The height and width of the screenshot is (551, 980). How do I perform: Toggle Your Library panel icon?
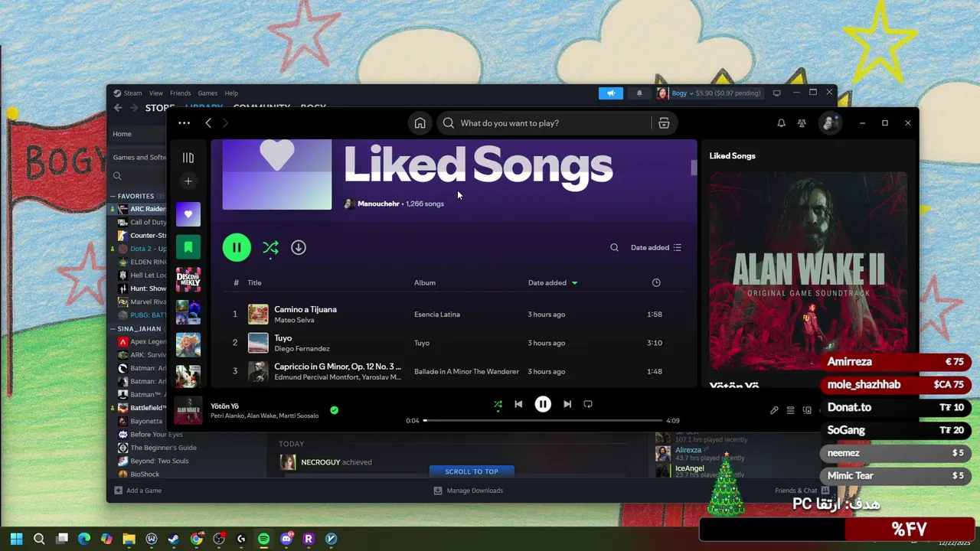(188, 158)
